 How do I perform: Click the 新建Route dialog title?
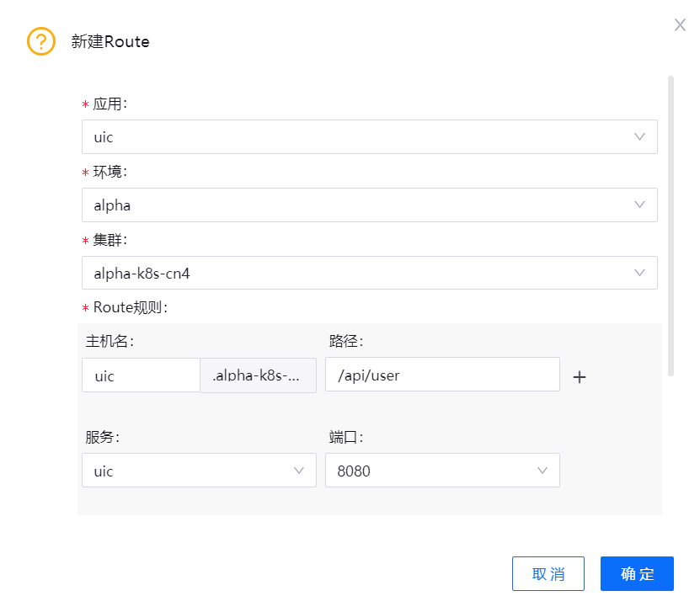110,41
